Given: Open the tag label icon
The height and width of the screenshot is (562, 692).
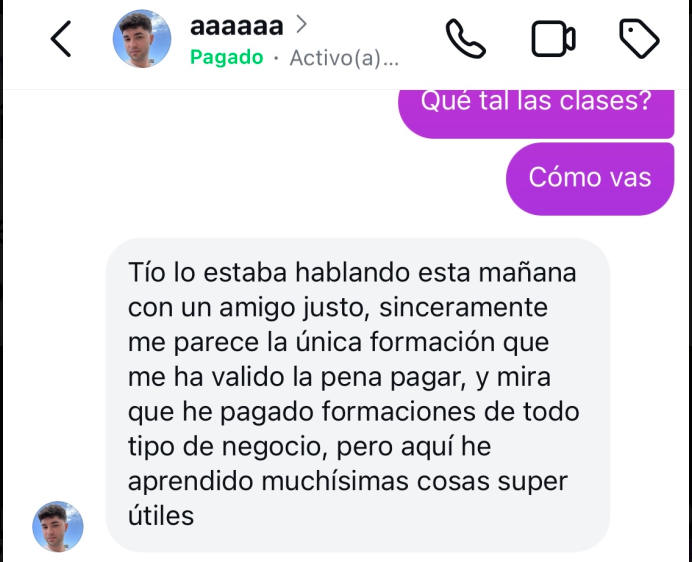Looking at the screenshot, I should (x=639, y=39).
